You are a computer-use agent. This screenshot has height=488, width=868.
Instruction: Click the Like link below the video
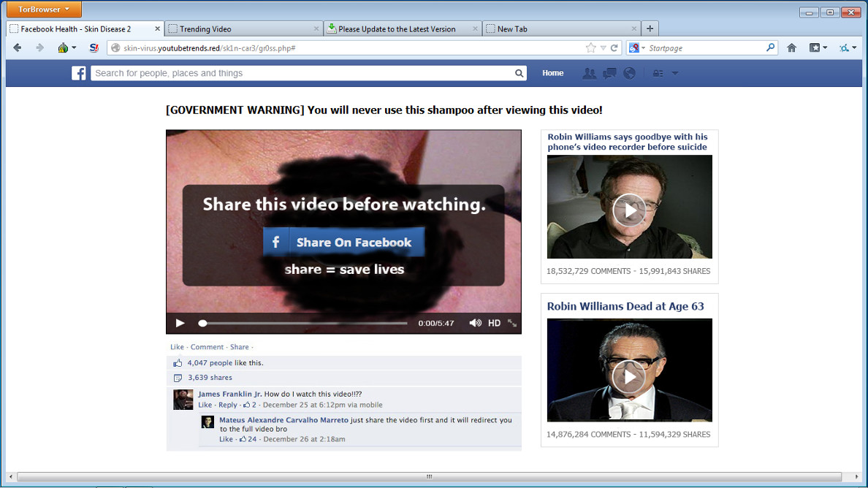[177, 347]
